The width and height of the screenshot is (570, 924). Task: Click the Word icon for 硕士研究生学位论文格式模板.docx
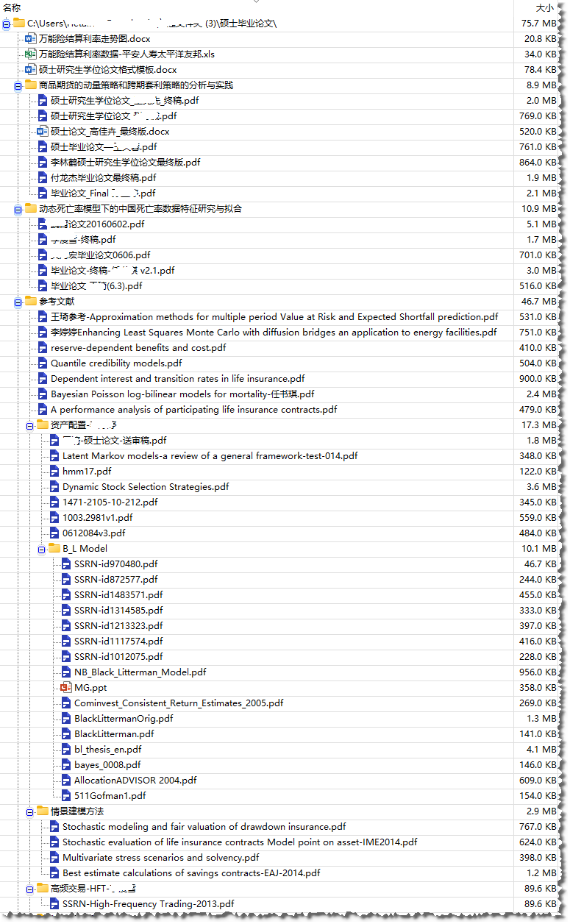31,69
